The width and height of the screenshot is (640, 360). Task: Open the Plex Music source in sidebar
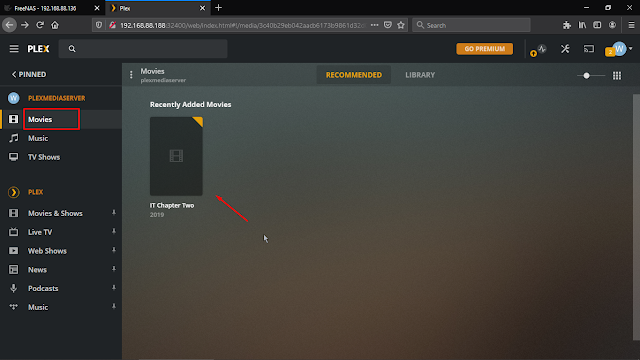[x=38, y=307]
